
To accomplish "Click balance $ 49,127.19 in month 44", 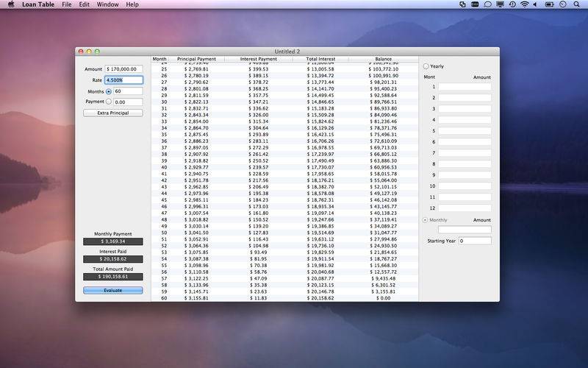I will click(383, 194).
